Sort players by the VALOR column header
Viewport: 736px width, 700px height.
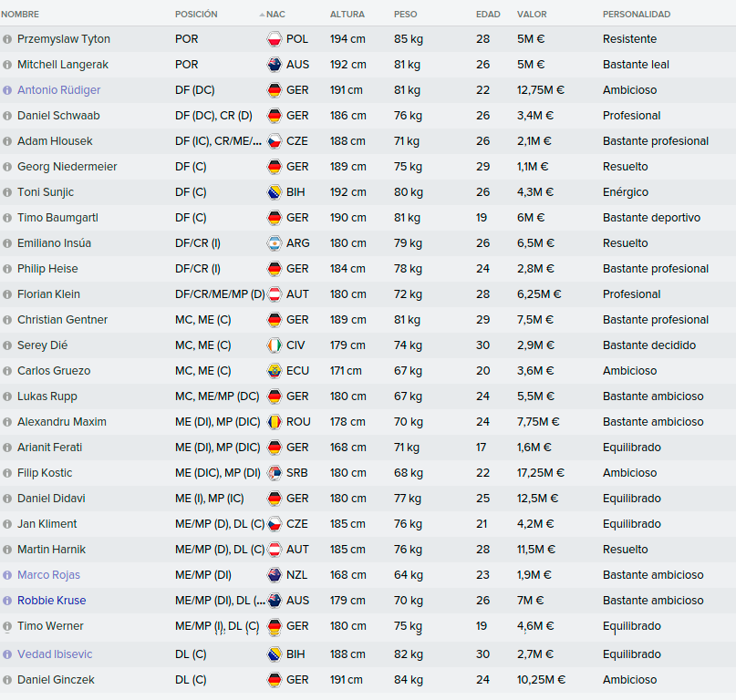click(532, 15)
